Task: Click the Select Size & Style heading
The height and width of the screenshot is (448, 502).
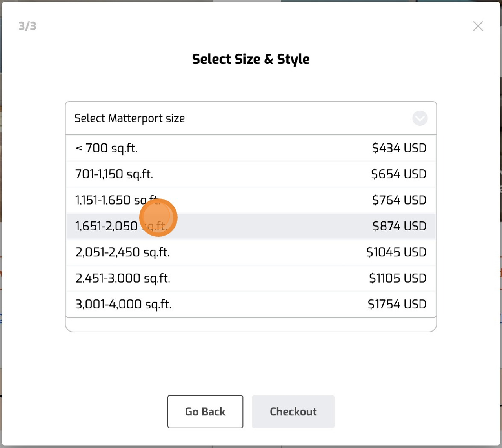Action: click(x=251, y=59)
